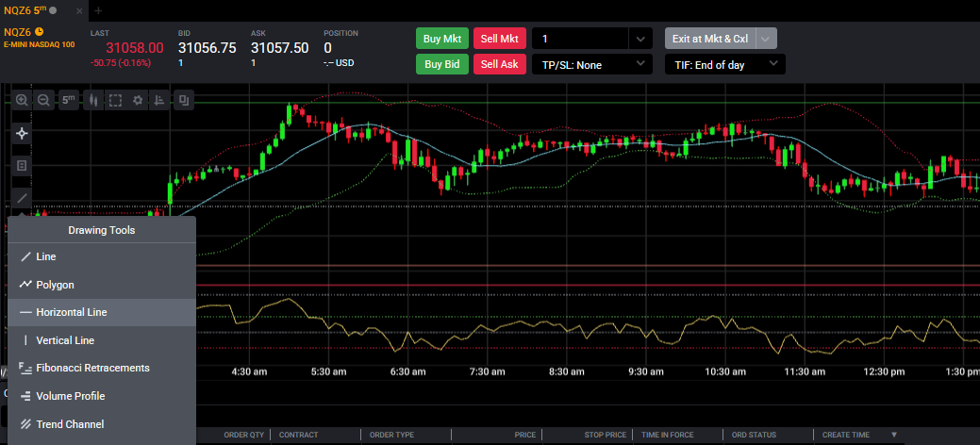980x445 pixels.
Task: Toggle the drawing tools line button
Action: coord(22,199)
